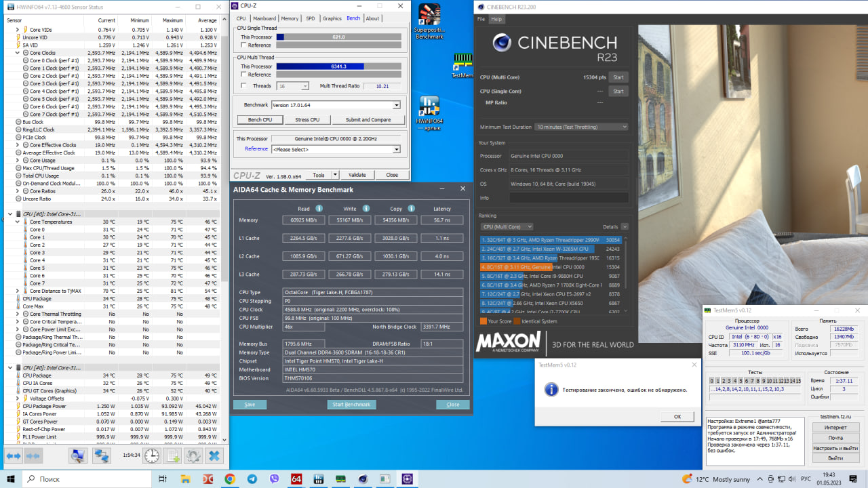Open HWiNFO sensor settings gear
The width and height of the screenshot is (868, 488).
click(193, 456)
